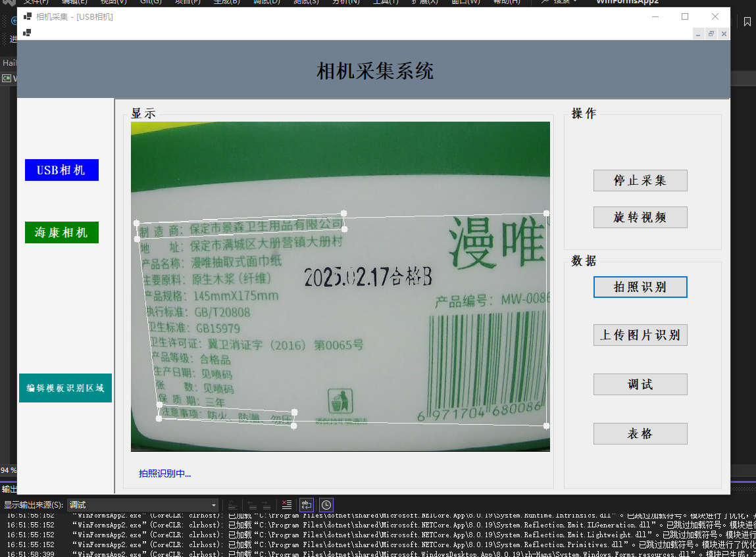Click the 94 % zoom level in Visual Studio

8,470
